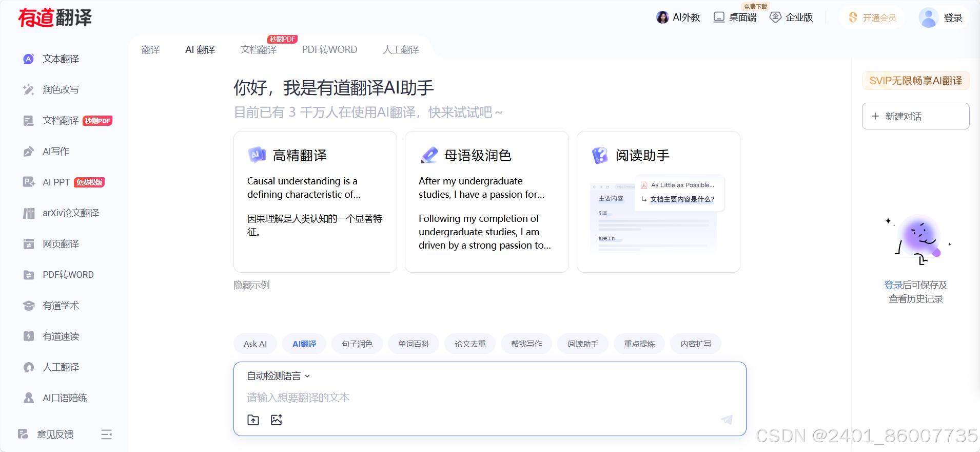Screen dimensions: 980x452
Task: Click the 请输入想要翻译的文本 text field
Action: tap(489, 398)
